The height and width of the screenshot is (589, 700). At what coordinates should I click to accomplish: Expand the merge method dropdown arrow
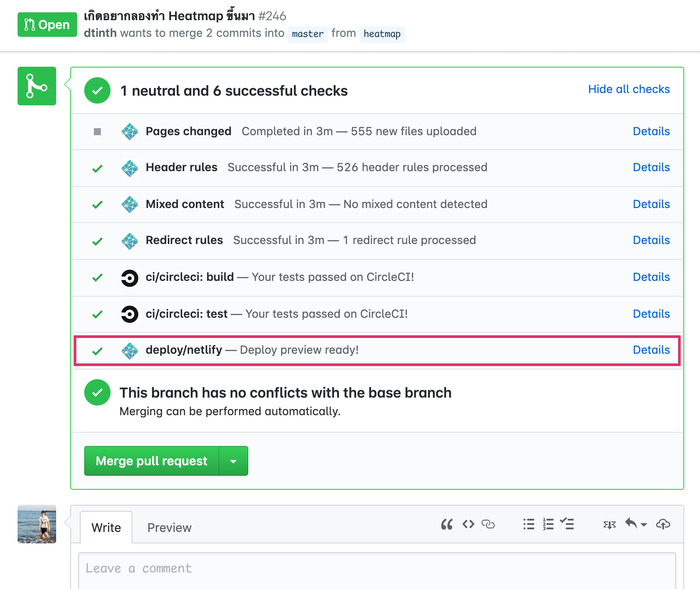click(x=233, y=461)
